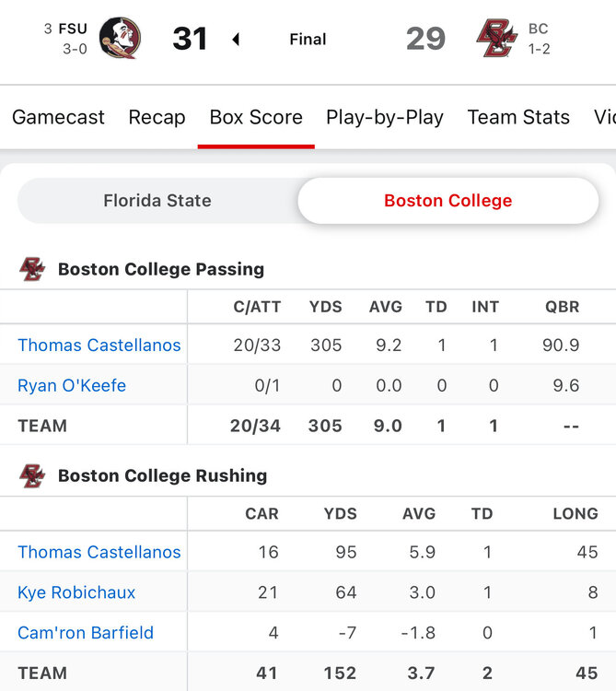Viewport: 616px width, 691px height.
Task: Click the winner arrow next to score 31
Action: 236,40
